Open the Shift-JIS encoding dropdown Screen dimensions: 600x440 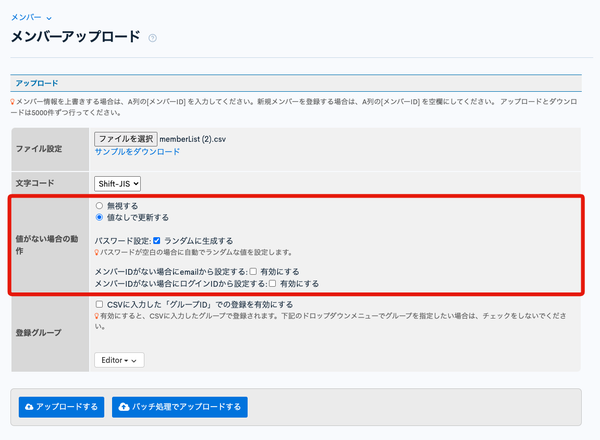coord(117,184)
